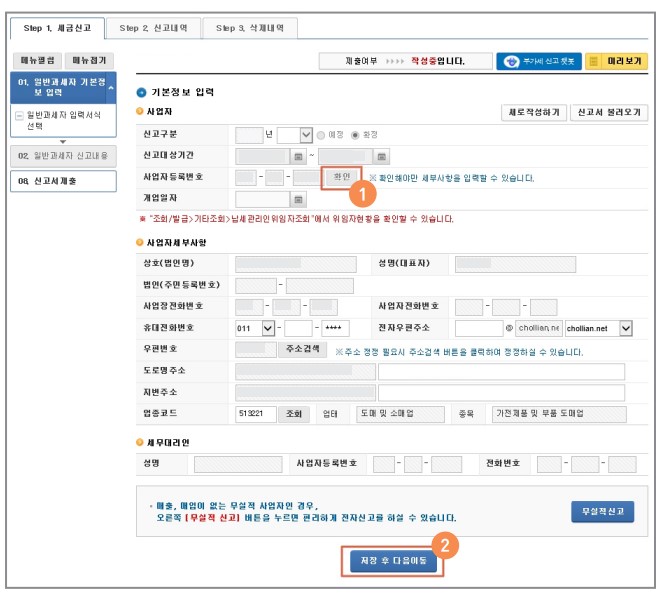664x598 pixels.
Task: Click the 저장 후 다음이동 button
Action: click(393, 561)
